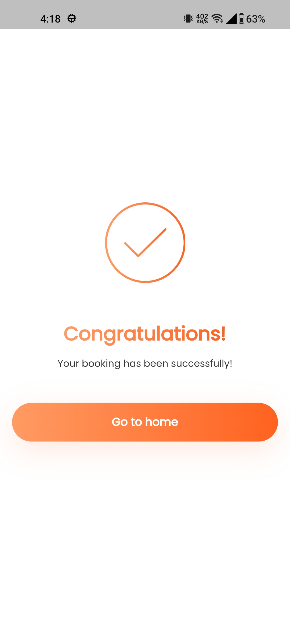Tap the 4:18 clock in status bar
This screenshot has height=644, width=290.
[x=50, y=19]
